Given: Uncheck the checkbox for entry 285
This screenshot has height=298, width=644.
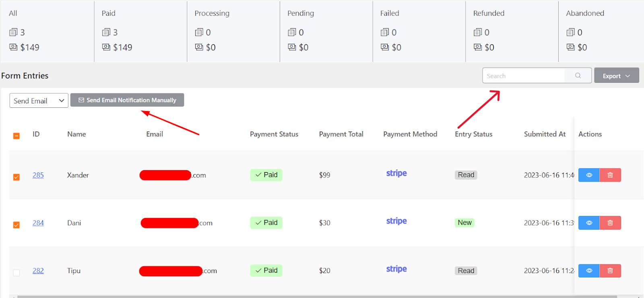Looking at the screenshot, I should point(17,177).
